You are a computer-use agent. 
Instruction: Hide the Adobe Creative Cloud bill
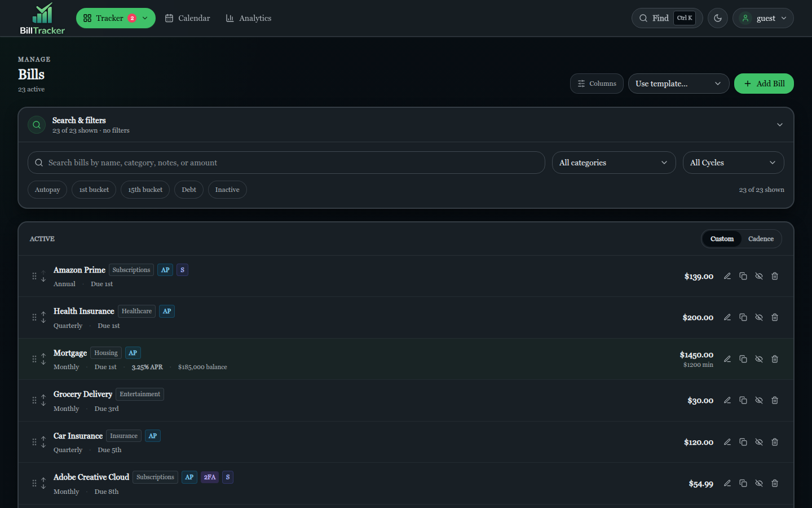click(759, 483)
